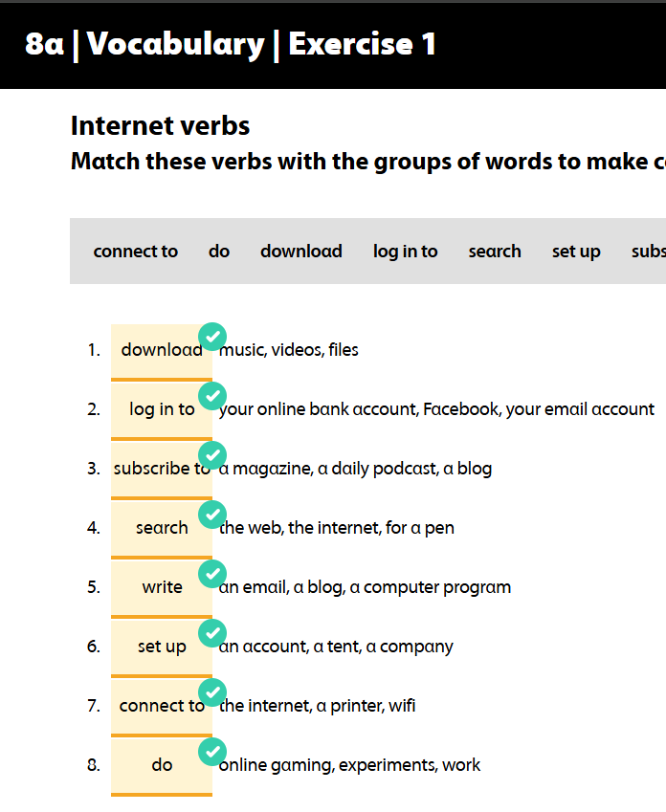Click answer box 1 containing 'download'

point(161,351)
